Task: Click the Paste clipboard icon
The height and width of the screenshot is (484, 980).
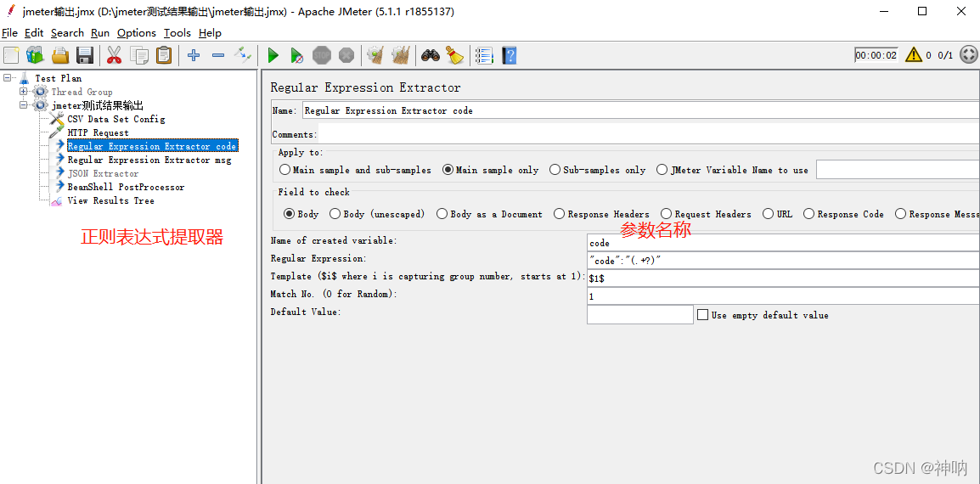Action: tap(164, 55)
